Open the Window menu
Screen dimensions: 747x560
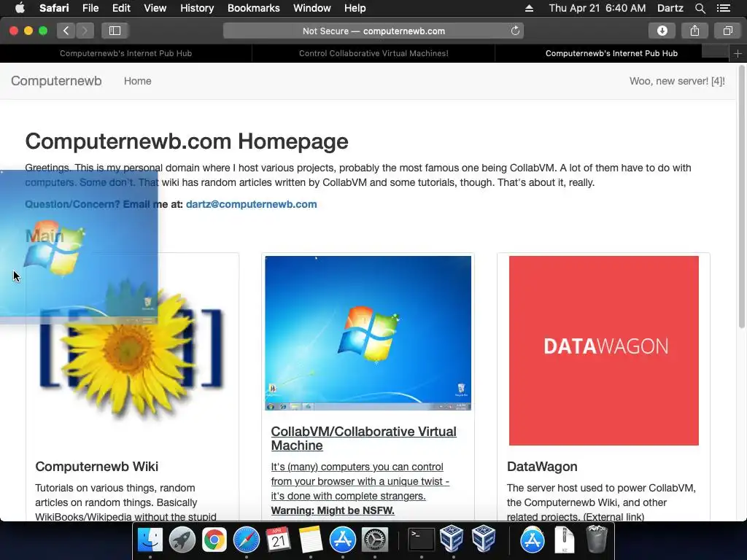point(312,8)
